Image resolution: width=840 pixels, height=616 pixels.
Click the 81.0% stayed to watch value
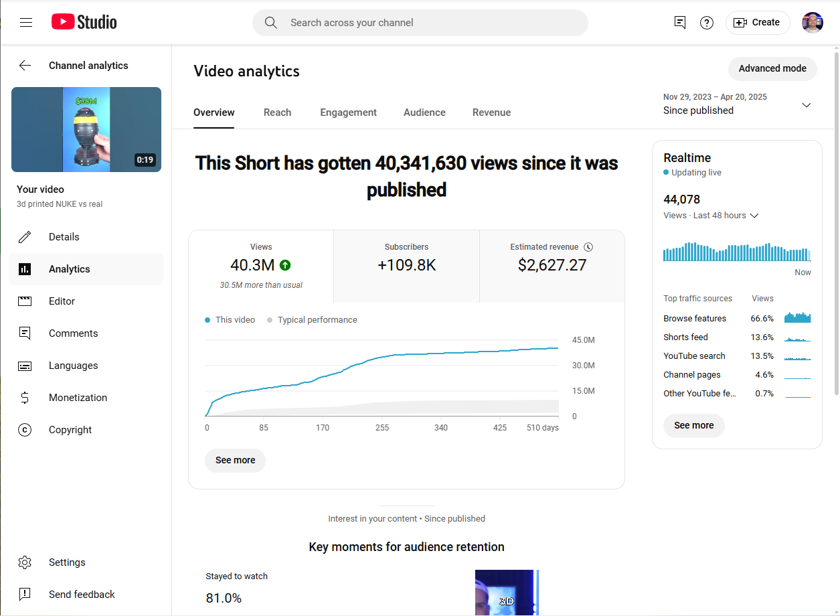(x=224, y=598)
